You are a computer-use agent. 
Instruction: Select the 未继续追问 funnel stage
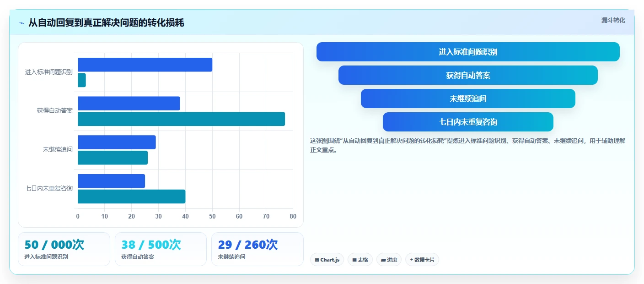click(468, 98)
